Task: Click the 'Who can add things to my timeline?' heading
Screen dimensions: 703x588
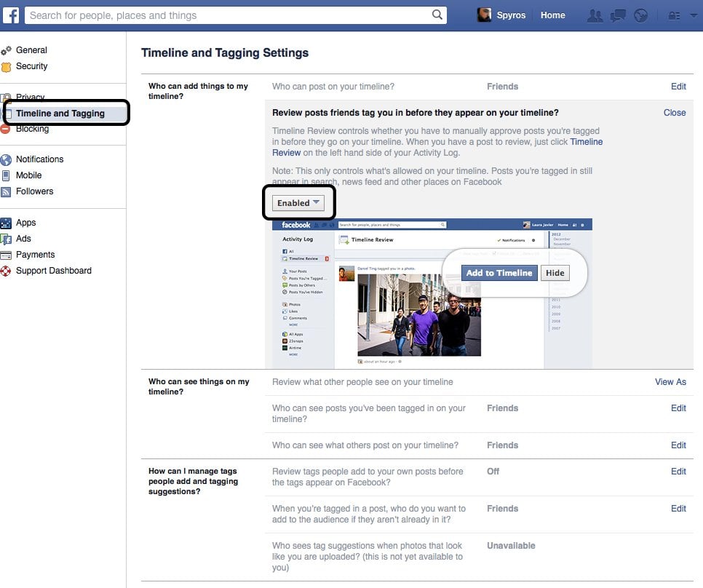Action: point(198,91)
